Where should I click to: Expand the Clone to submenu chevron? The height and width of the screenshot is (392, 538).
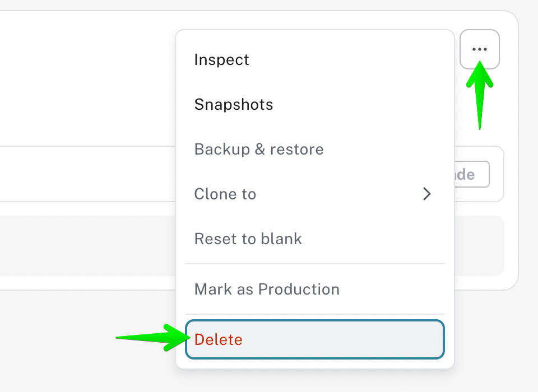[427, 194]
